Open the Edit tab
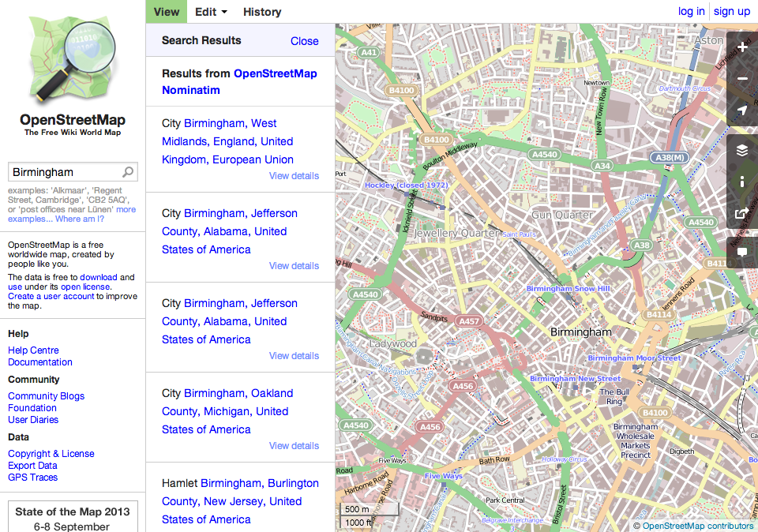The image size is (758, 532). pyautogui.click(x=205, y=12)
